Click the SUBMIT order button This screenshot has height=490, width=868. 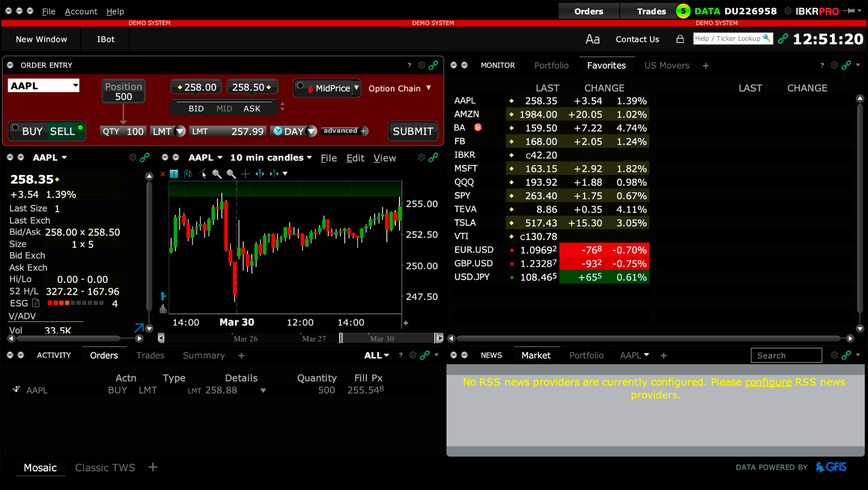coord(413,131)
